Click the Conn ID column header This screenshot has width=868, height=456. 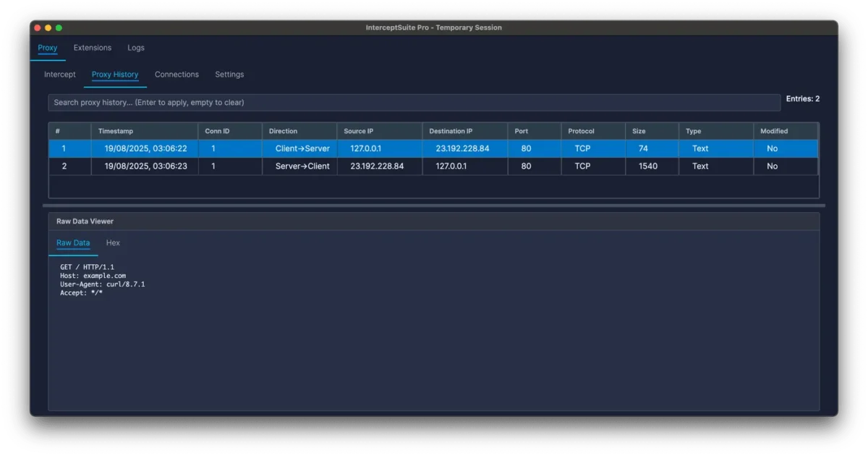pos(230,131)
